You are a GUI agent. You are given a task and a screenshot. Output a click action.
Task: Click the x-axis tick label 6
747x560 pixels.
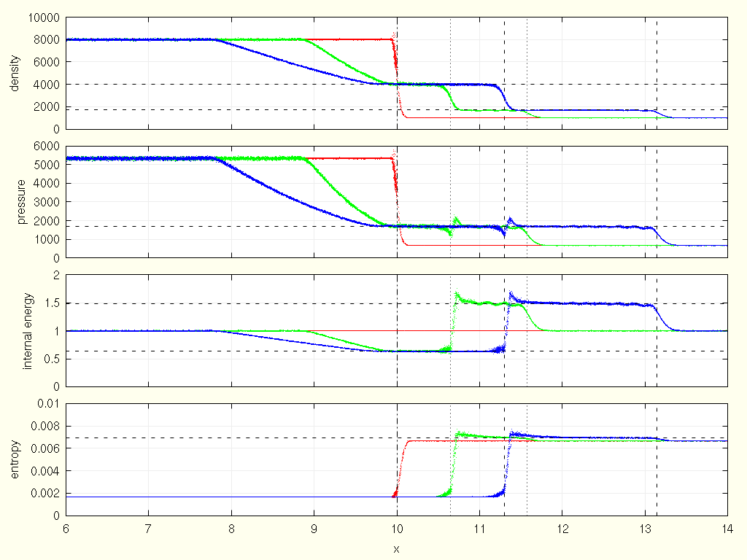click(x=66, y=529)
